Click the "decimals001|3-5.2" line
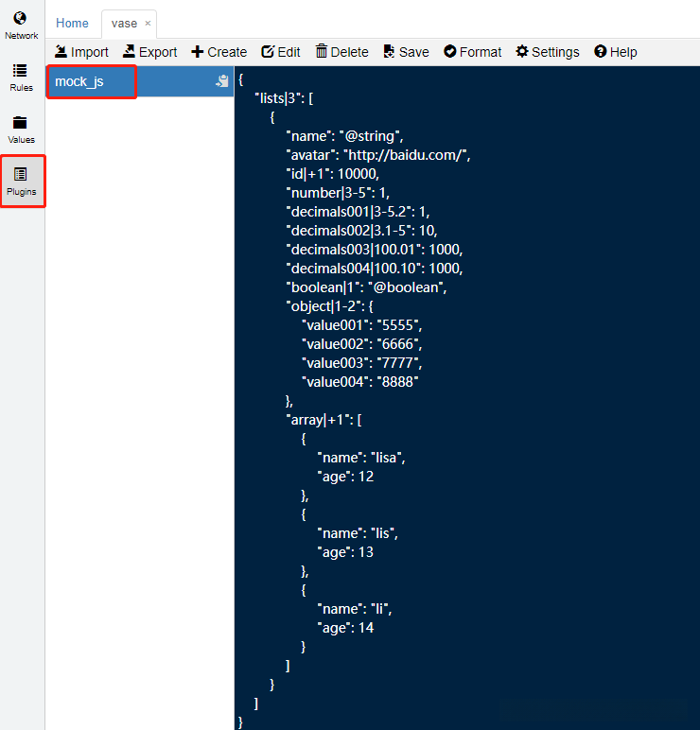 click(x=358, y=212)
